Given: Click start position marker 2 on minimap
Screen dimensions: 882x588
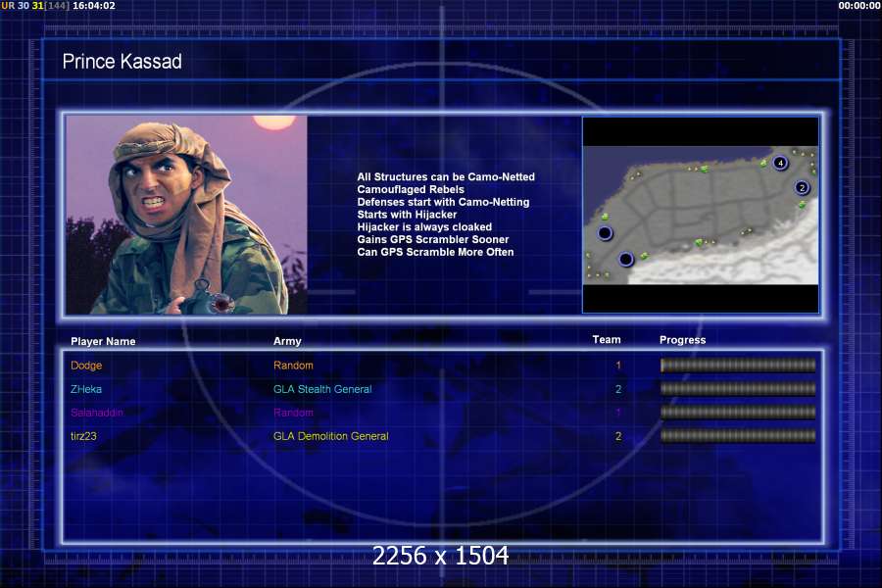Looking at the screenshot, I should pos(802,187).
